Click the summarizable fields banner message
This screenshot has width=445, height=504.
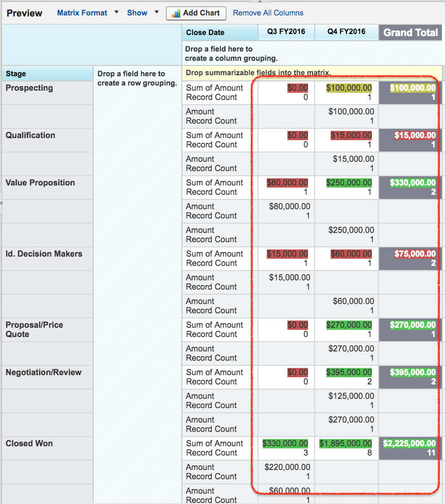(258, 73)
